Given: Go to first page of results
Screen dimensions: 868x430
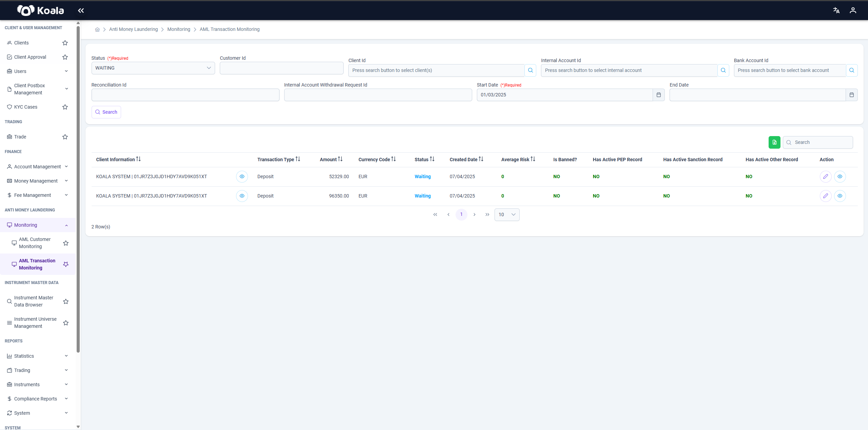Looking at the screenshot, I should (435, 214).
